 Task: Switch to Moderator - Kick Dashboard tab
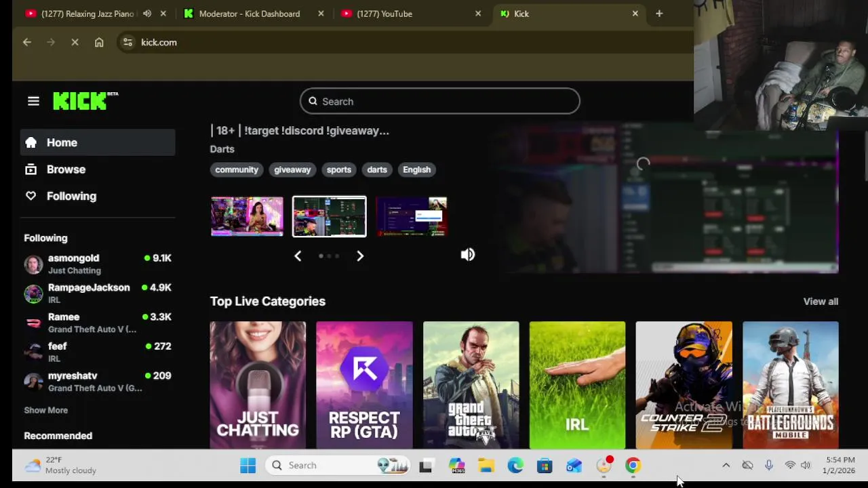click(249, 14)
